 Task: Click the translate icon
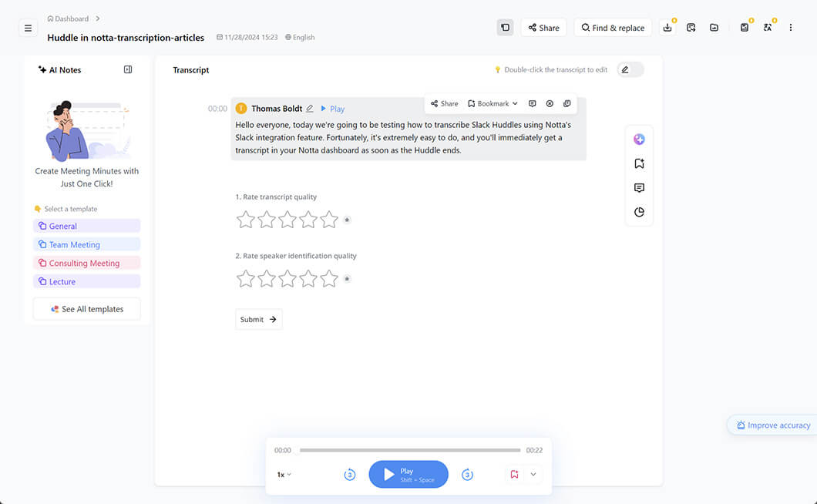click(768, 28)
